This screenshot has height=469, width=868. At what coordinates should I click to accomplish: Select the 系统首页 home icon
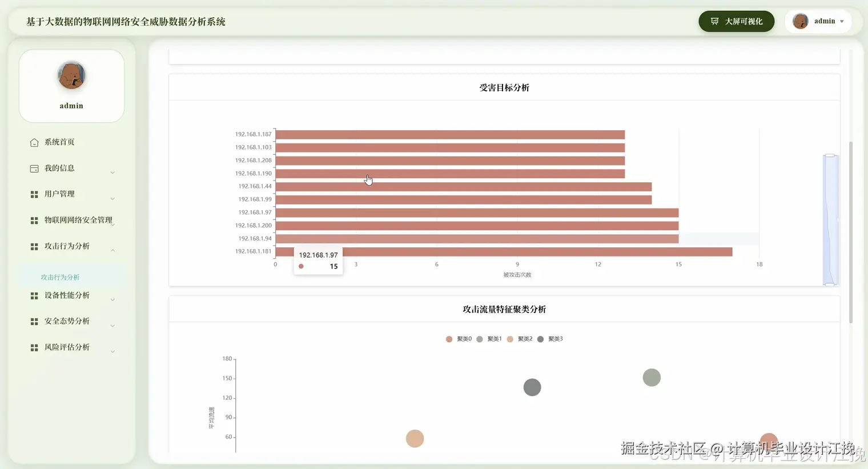33,142
